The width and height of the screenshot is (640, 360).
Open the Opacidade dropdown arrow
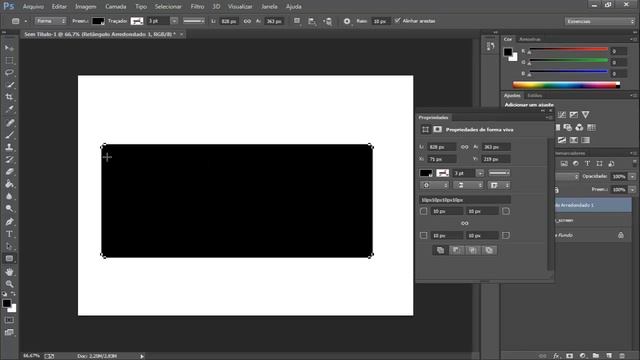[632, 177]
